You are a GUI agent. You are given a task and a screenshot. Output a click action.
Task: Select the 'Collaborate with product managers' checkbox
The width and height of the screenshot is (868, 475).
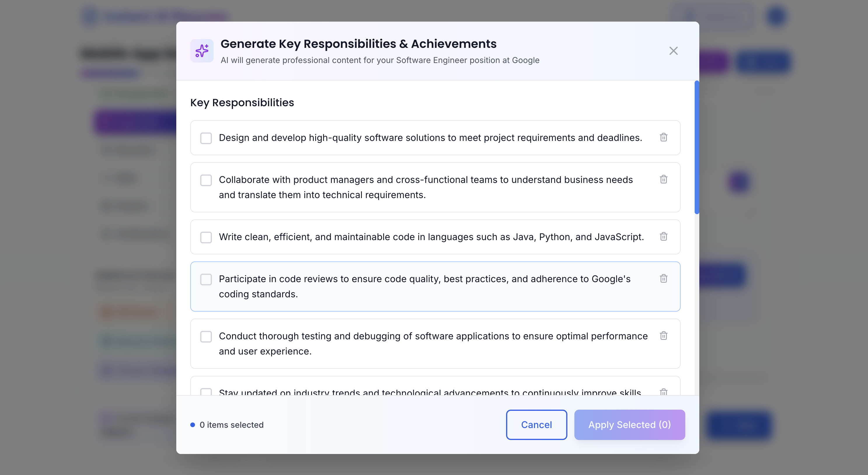coord(206,180)
